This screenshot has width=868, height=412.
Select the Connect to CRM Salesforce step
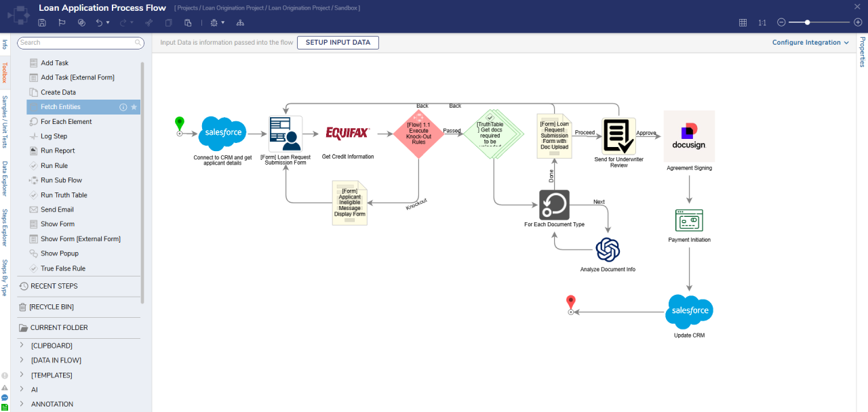tap(222, 133)
